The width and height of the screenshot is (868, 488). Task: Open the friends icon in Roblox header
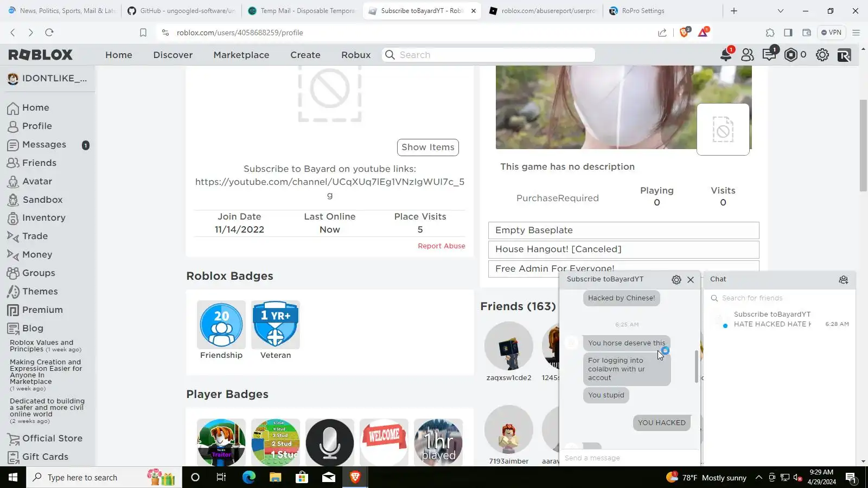[x=748, y=55]
